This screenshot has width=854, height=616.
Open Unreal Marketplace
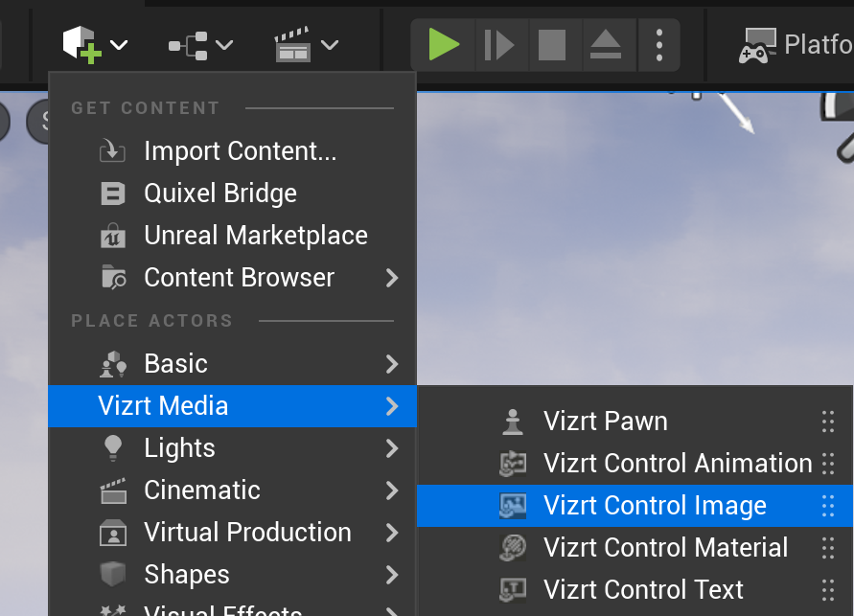point(255,236)
